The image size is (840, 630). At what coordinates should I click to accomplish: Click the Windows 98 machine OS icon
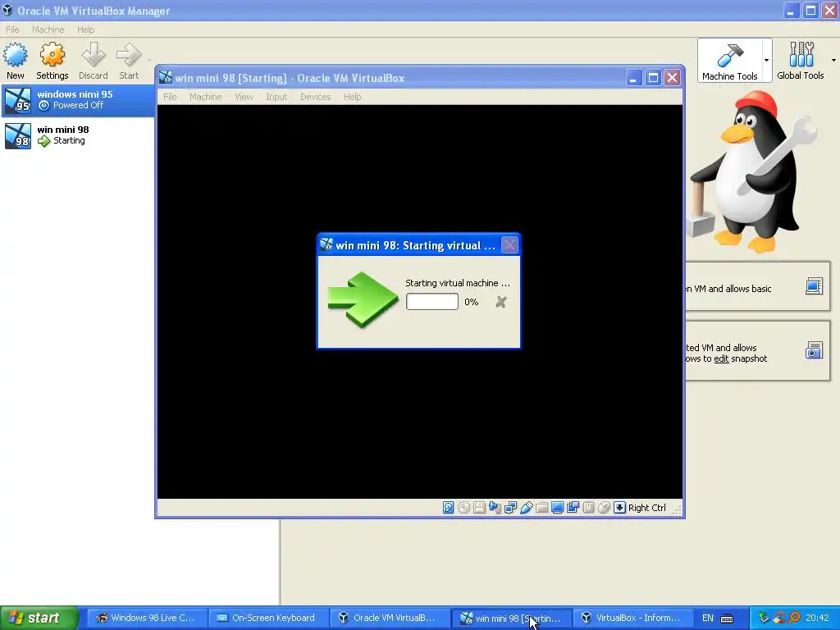click(x=18, y=135)
